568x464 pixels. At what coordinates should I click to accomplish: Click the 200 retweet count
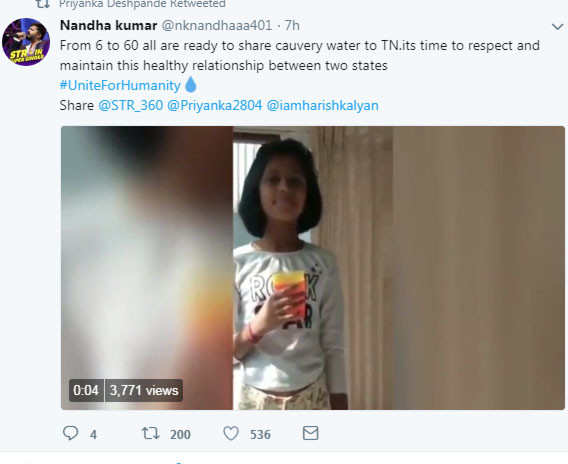point(180,434)
